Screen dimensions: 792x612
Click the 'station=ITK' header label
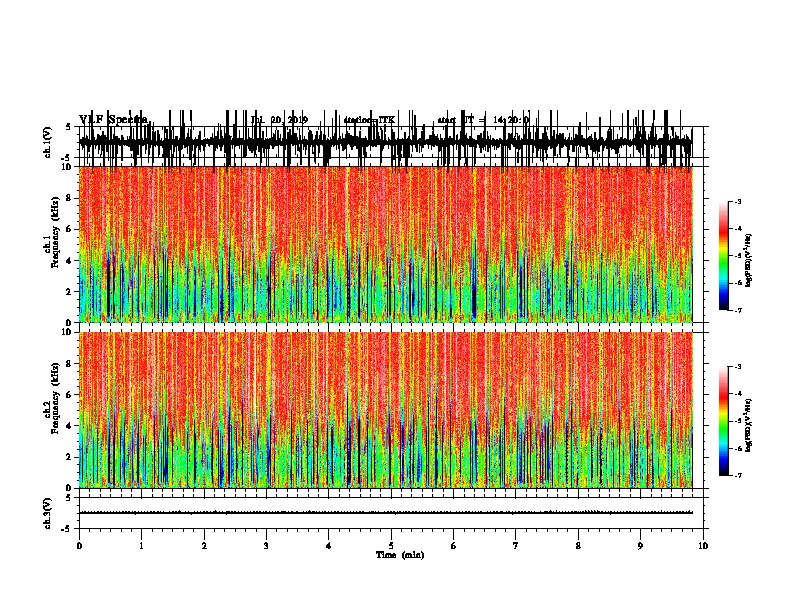point(369,120)
